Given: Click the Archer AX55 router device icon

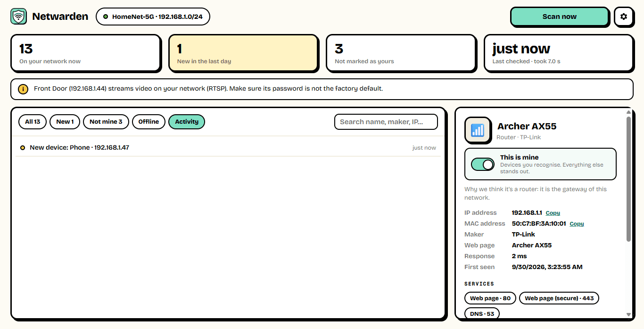Looking at the screenshot, I should point(478,130).
